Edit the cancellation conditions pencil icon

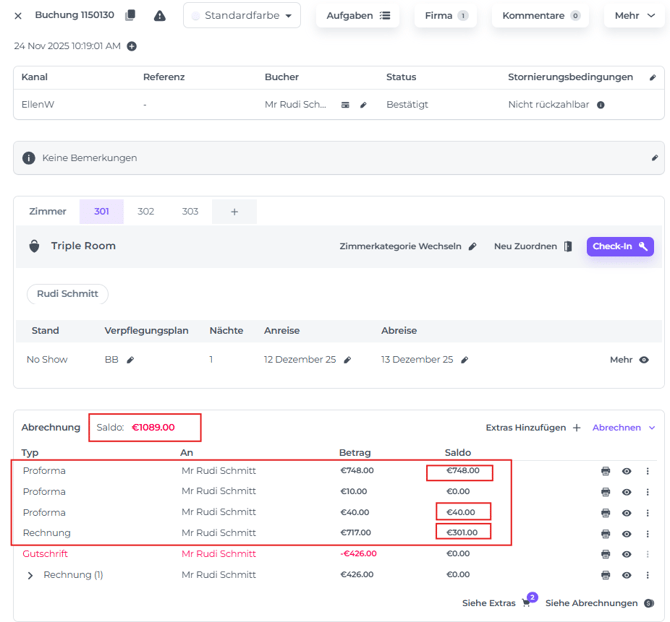(x=653, y=77)
